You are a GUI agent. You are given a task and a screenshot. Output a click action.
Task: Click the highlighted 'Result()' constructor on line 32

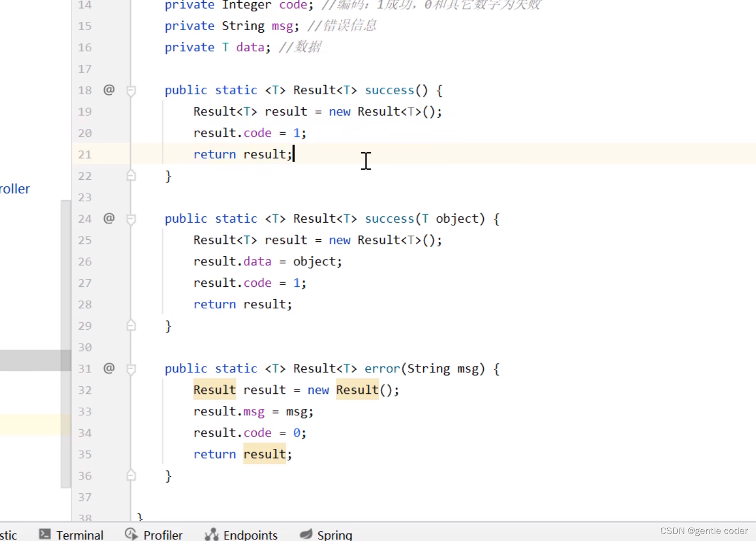[357, 390]
